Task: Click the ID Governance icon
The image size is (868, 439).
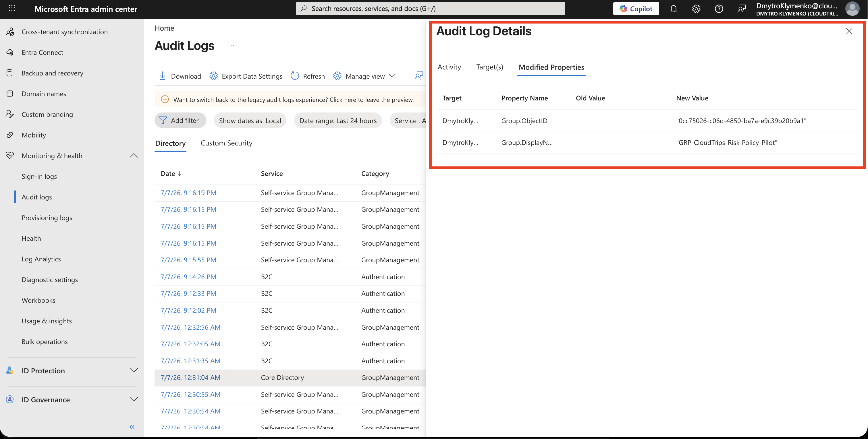Action: pyautogui.click(x=10, y=399)
